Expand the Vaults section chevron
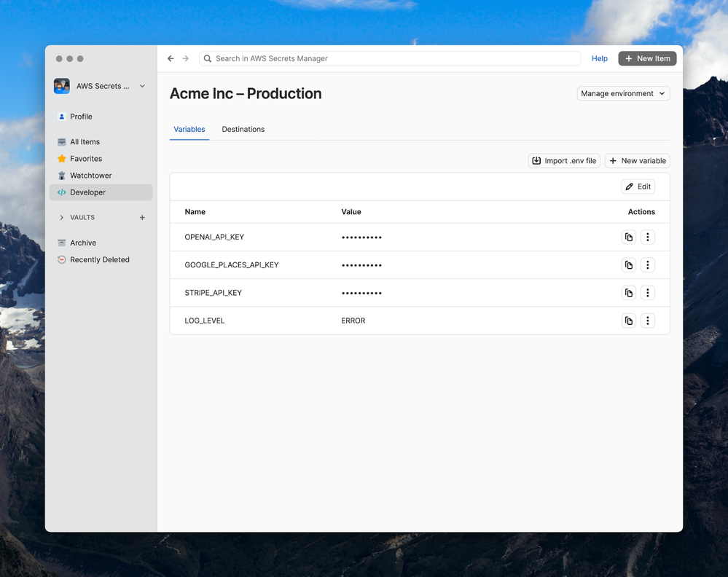 61,217
